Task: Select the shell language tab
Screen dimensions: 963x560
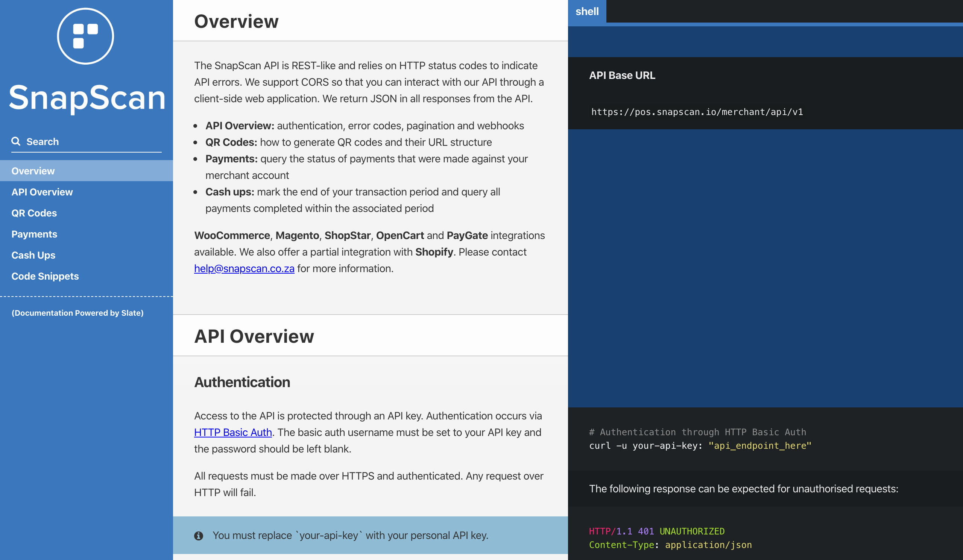Action: point(587,11)
